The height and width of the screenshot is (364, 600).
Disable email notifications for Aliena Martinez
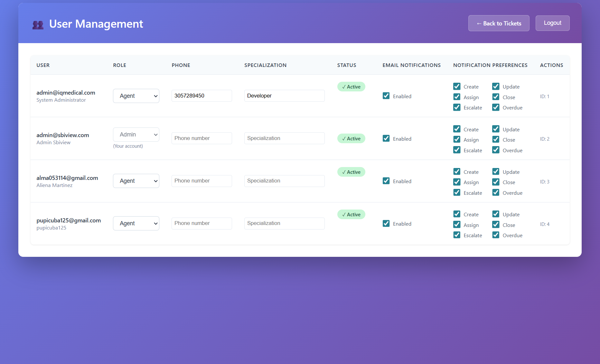pos(386,181)
